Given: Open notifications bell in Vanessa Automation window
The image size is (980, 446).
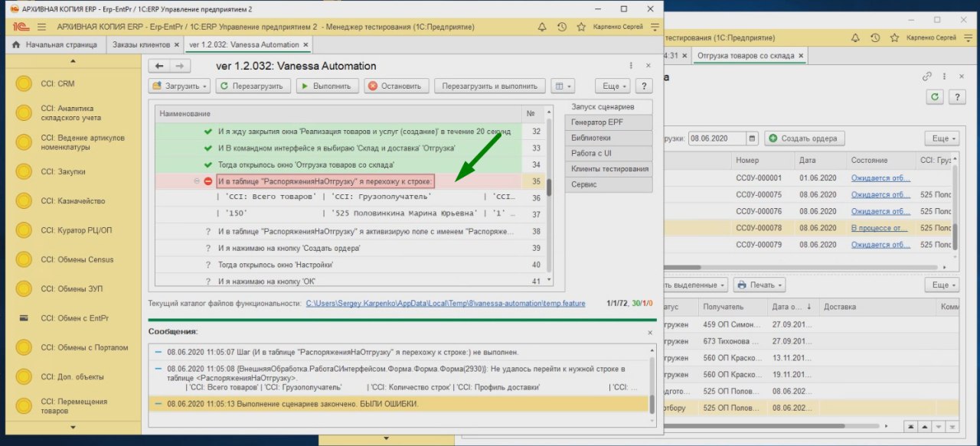Looking at the screenshot, I should (542, 27).
